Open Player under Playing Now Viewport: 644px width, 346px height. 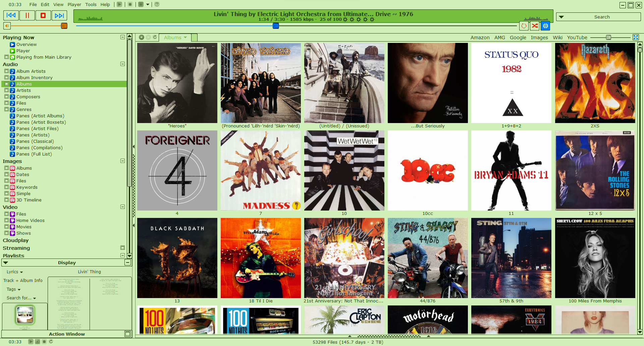[x=23, y=51]
